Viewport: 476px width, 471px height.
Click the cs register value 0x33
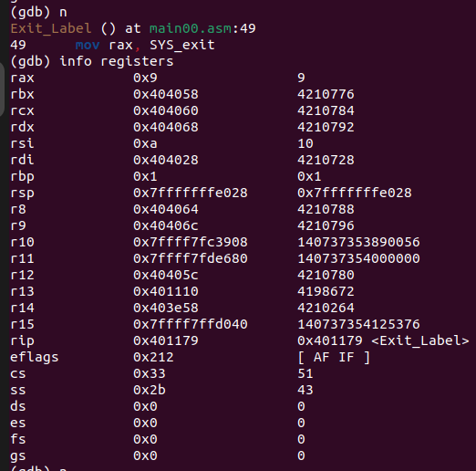point(150,373)
